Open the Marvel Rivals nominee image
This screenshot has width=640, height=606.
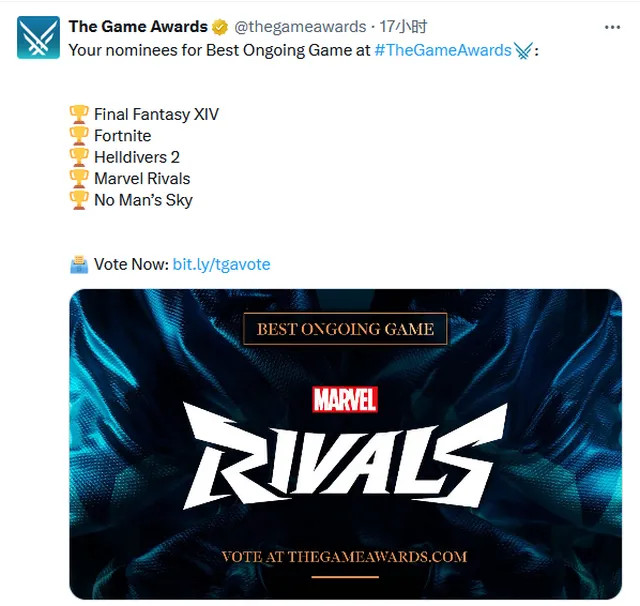(x=345, y=444)
